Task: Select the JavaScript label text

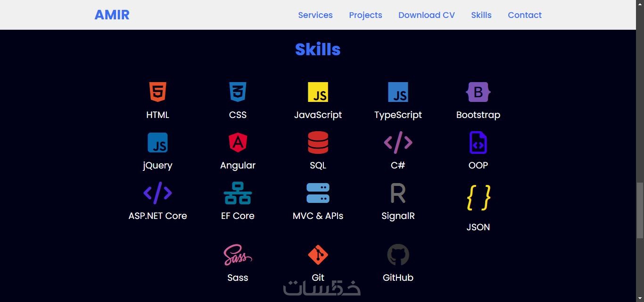Action: pyautogui.click(x=318, y=115)
